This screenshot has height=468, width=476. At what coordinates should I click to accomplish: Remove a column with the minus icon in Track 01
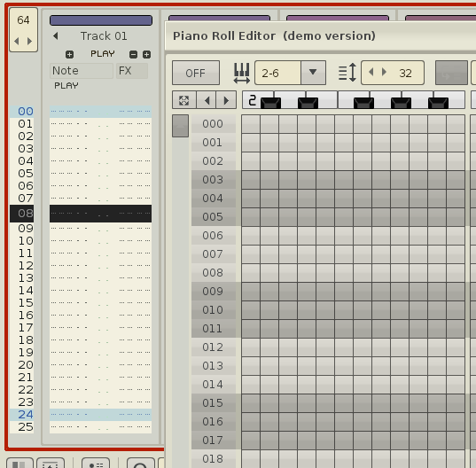133,54
